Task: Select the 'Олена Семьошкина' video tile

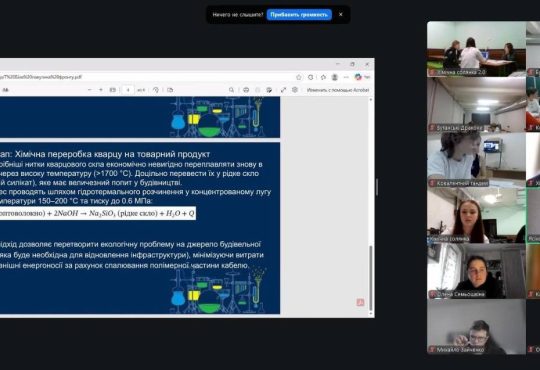Action: tap(476, 271)
